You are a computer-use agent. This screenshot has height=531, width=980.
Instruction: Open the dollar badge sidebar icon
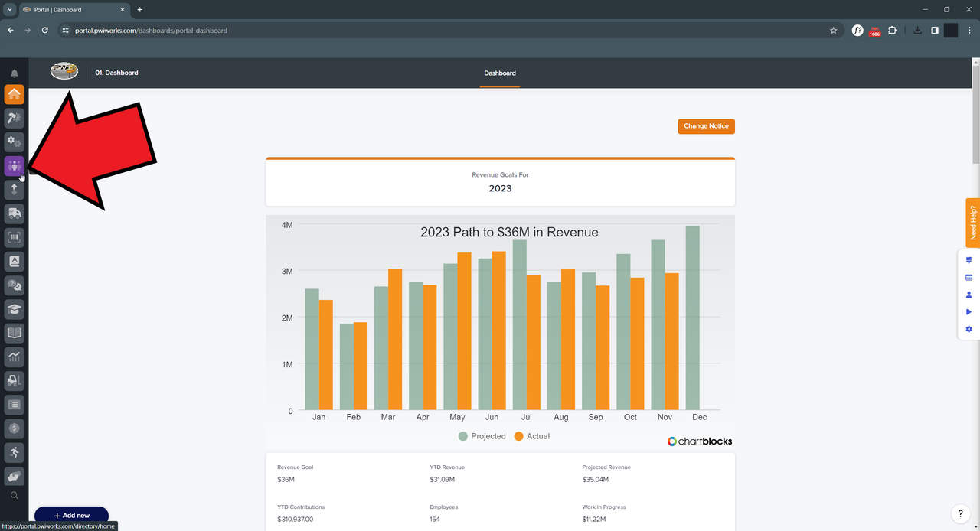(14, 428)
